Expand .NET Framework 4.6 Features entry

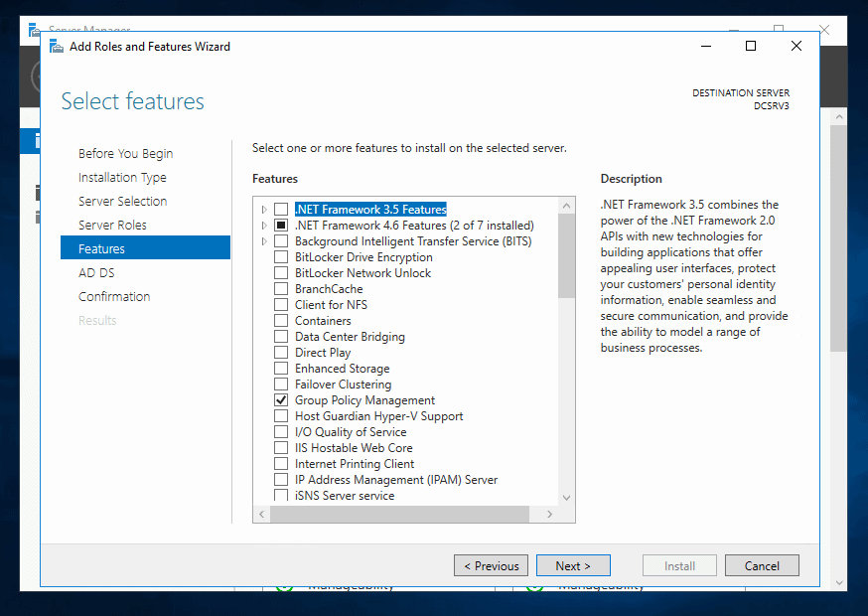pyautogui.click(x=262, y=225)
